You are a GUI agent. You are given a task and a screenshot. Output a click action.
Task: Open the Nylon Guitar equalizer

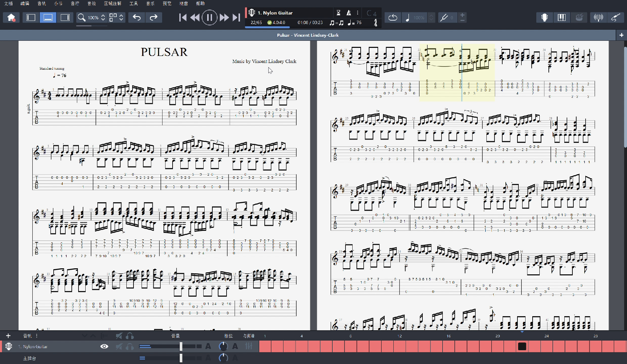coord(249,346)
